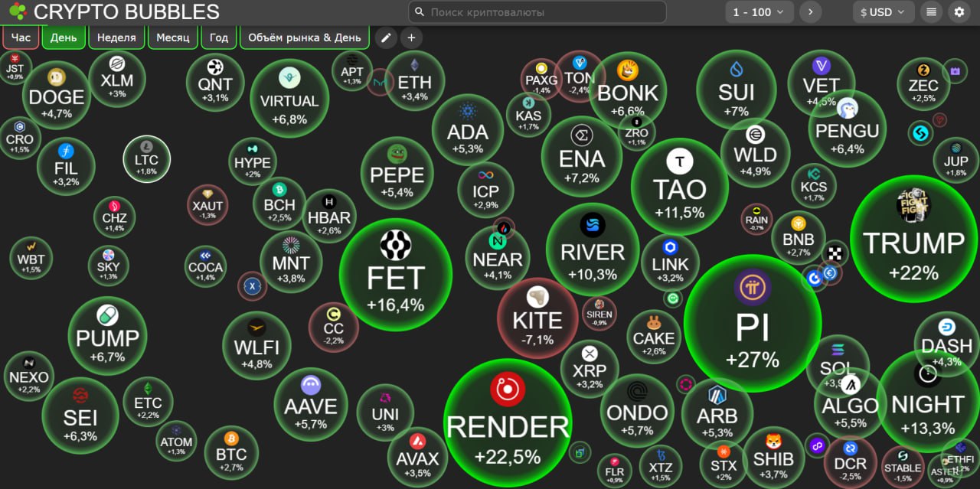Select the Неделя tab
This screenshot has height=489, width=980.
coord(116,37)
